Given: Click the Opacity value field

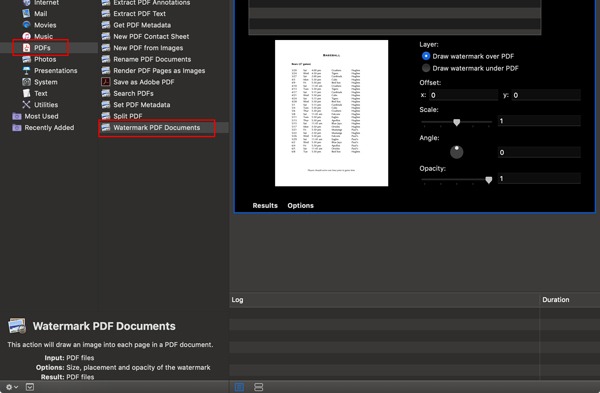Looking at the screenshot, I should tap(539, 178).
